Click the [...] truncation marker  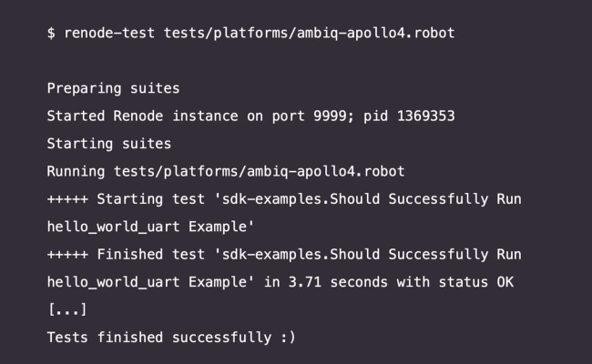(67, 309)
